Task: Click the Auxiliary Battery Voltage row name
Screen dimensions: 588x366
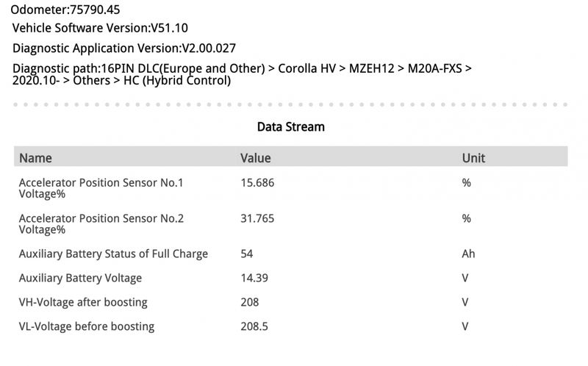Action: click(x=80, y=279)
